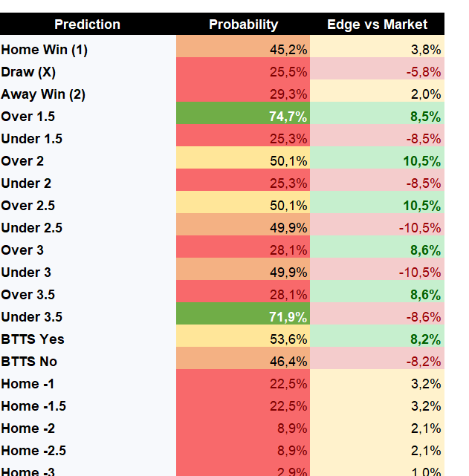469x476 pixels.
Task: Click the Prediction column header
Action: [88, 24]
